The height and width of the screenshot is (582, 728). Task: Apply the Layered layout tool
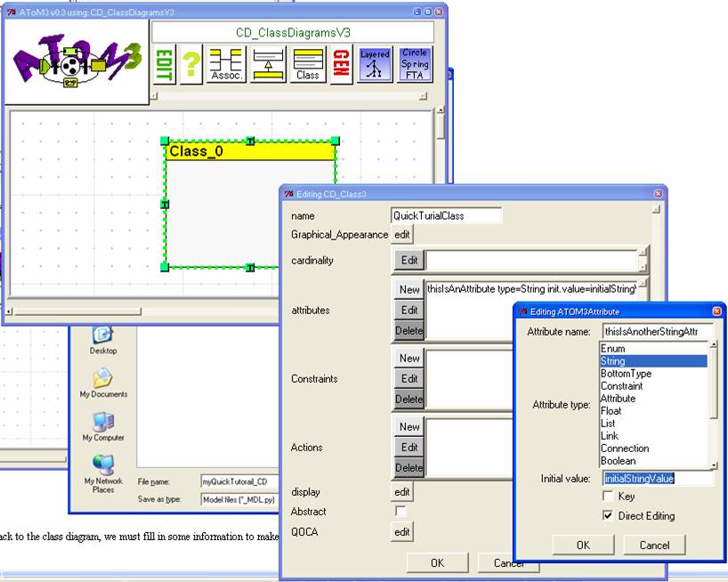(375, 66)
